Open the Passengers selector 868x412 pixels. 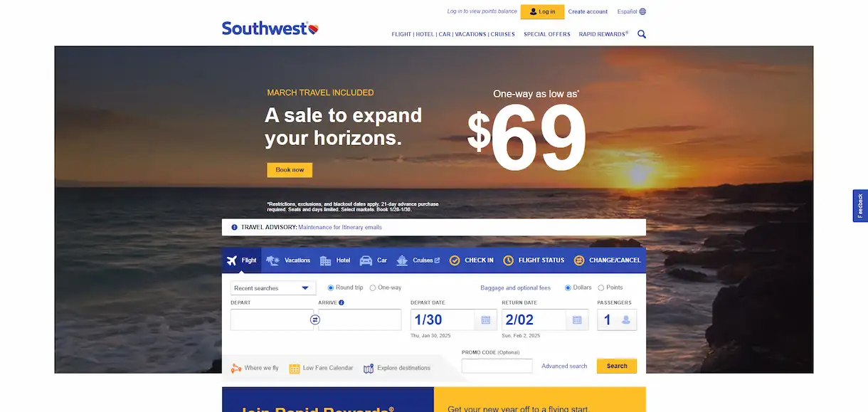617,320
